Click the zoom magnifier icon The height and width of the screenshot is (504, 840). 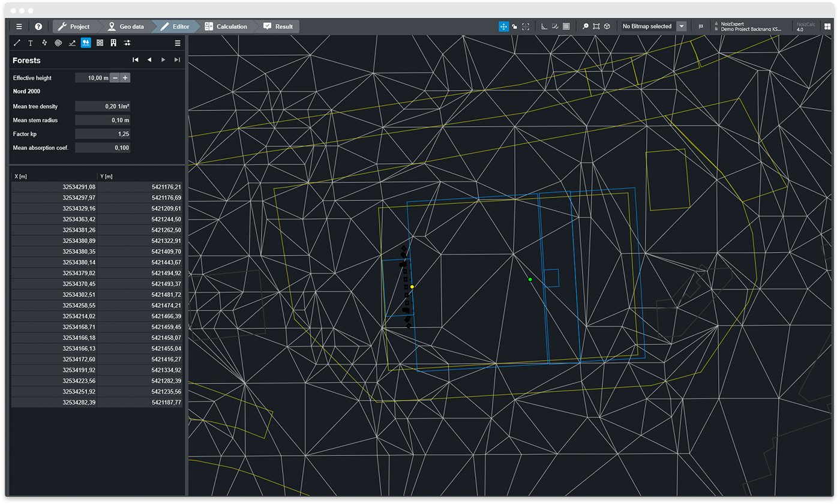(586, 26)
